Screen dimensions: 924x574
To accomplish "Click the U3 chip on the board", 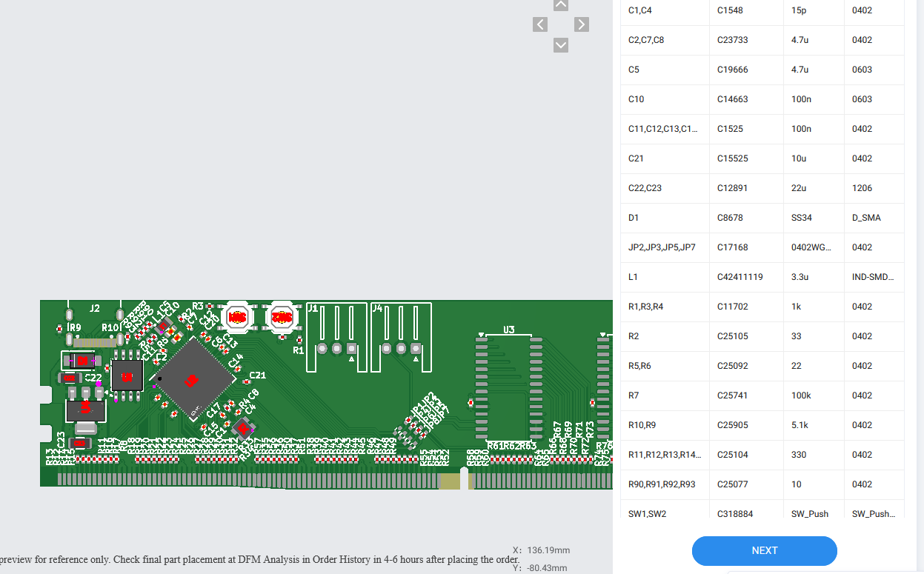I will click(509, 389).
